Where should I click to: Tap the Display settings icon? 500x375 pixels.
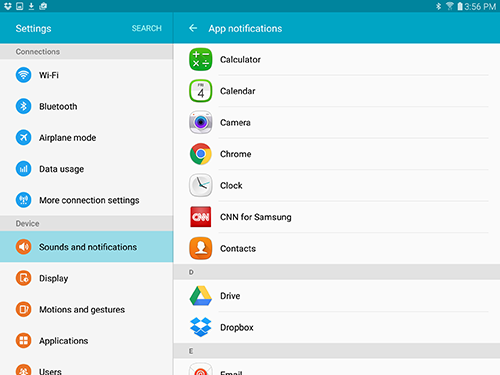[x=23, y=278]
